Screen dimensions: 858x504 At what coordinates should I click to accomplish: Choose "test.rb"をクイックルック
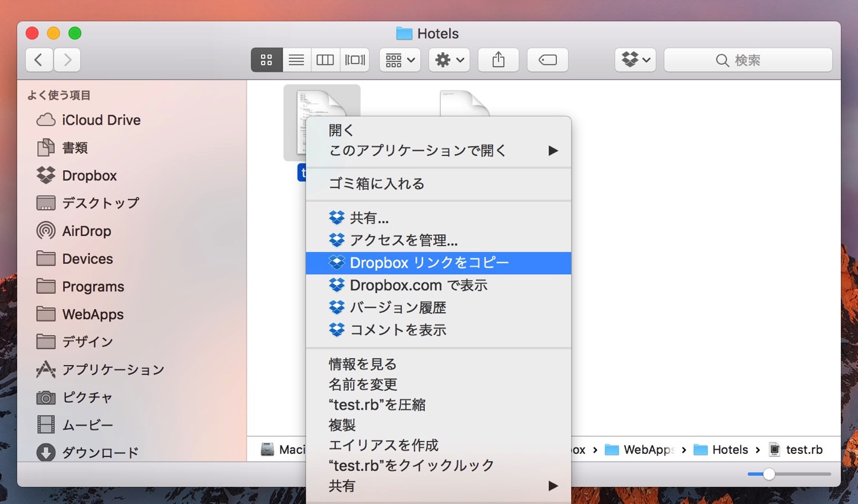438,465
